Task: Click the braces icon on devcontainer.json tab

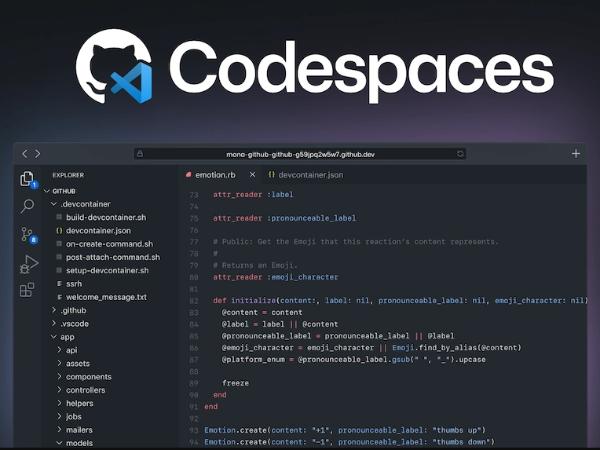Action: click(x=271, y=174)
